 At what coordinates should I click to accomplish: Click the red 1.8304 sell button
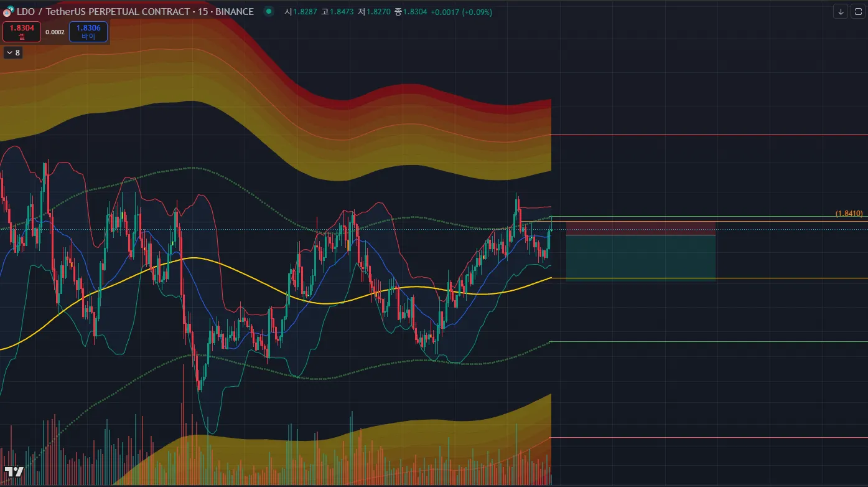point(22,32)
